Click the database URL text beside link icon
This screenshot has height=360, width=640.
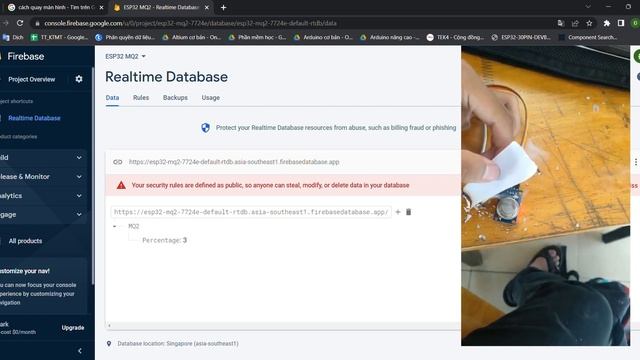[x=234, y=162]
